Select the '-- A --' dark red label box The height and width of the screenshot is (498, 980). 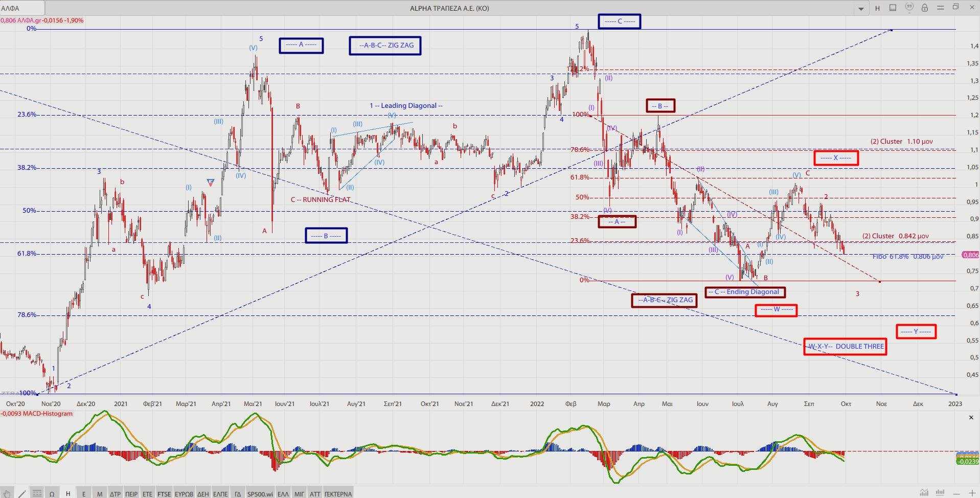(617, 221)
